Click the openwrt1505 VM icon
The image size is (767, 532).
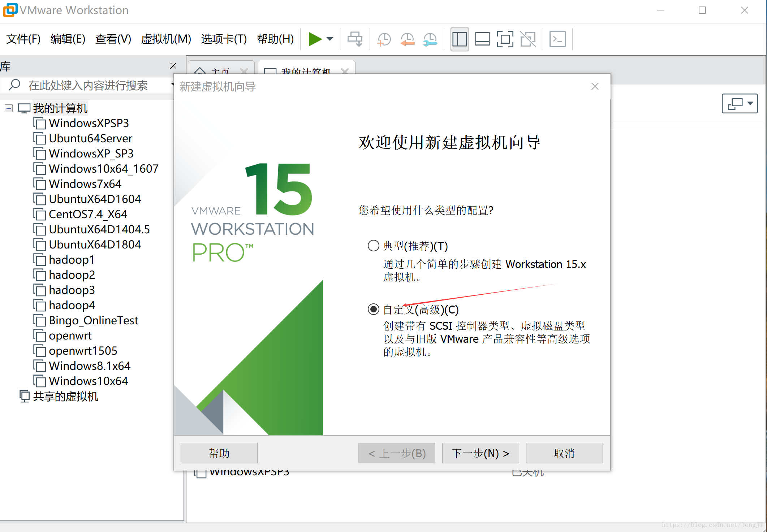(x=40, y=351)
